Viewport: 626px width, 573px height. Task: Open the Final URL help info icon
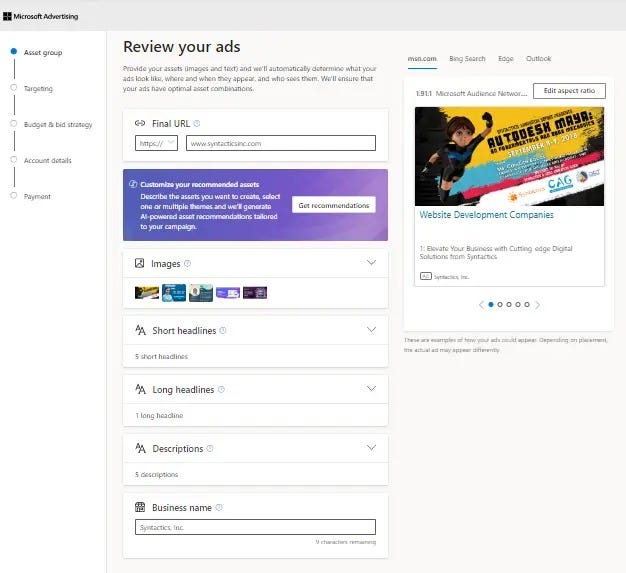pyautogui.click(x=197, y=123)
